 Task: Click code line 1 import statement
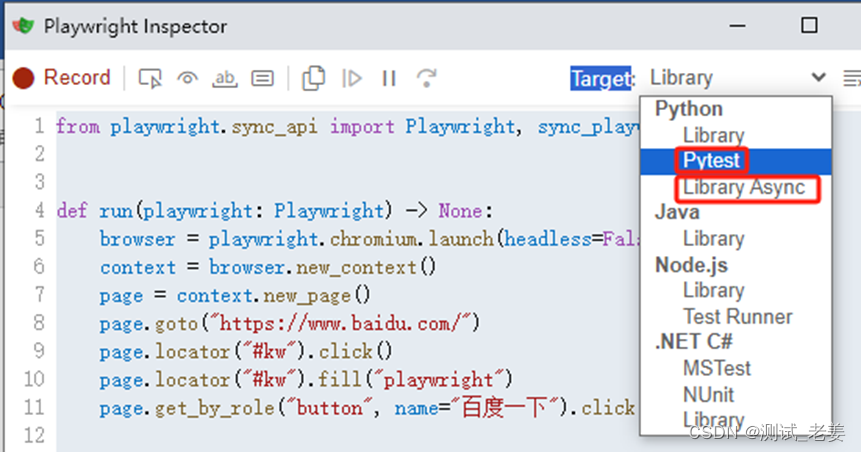[347, 127]
